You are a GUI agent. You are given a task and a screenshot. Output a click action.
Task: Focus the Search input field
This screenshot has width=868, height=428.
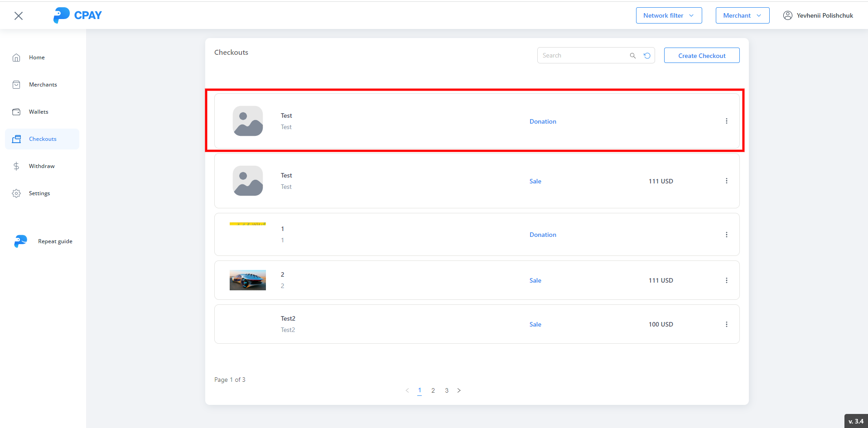point(583,56)
